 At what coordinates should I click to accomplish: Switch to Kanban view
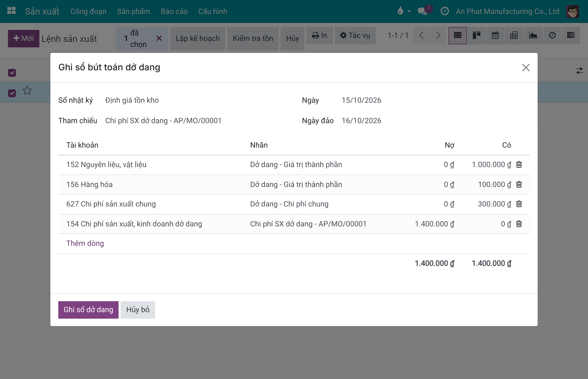[476, 36]
